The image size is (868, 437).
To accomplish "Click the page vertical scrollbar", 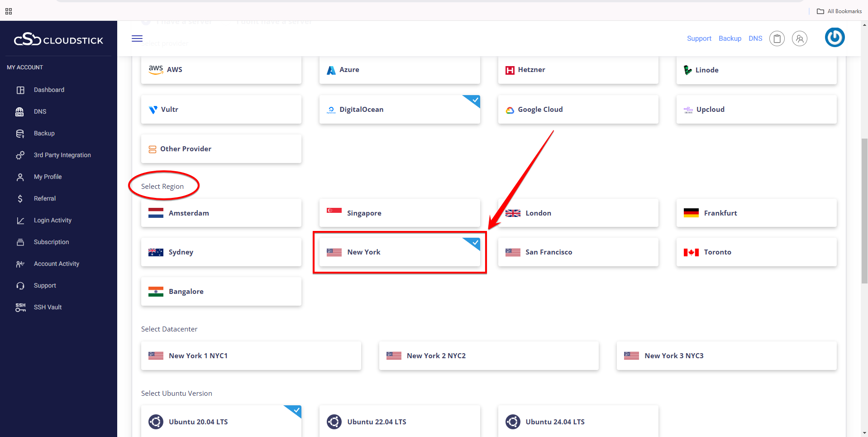I will click(864, 211).
